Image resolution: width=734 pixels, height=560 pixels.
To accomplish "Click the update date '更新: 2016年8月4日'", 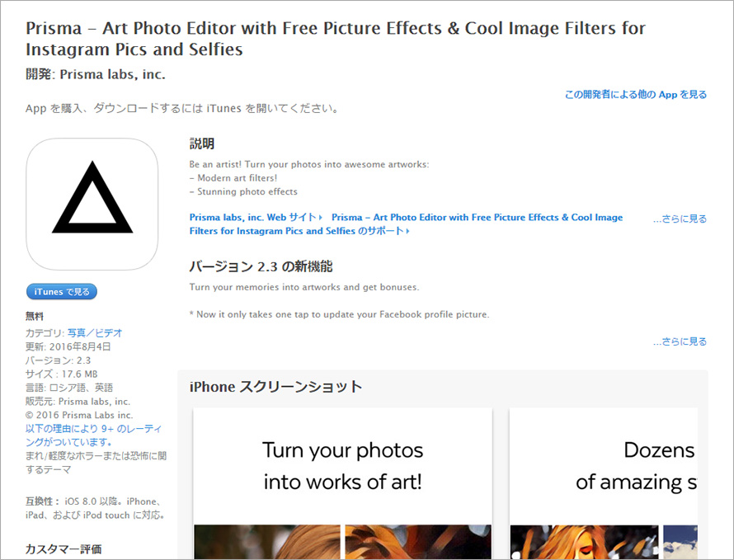I will click(x=68, y=346).
